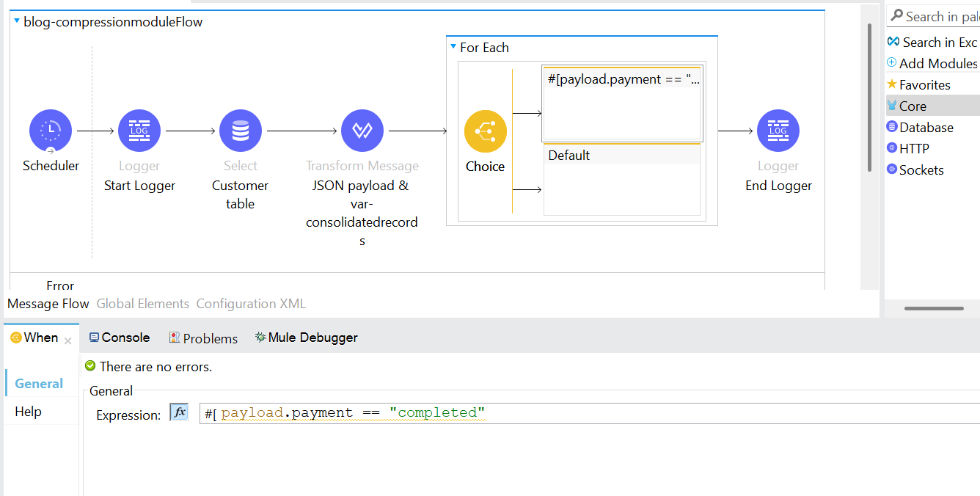980x496 pixels.
Task: Select the Transform Message component icon
Action: [362, 131]
